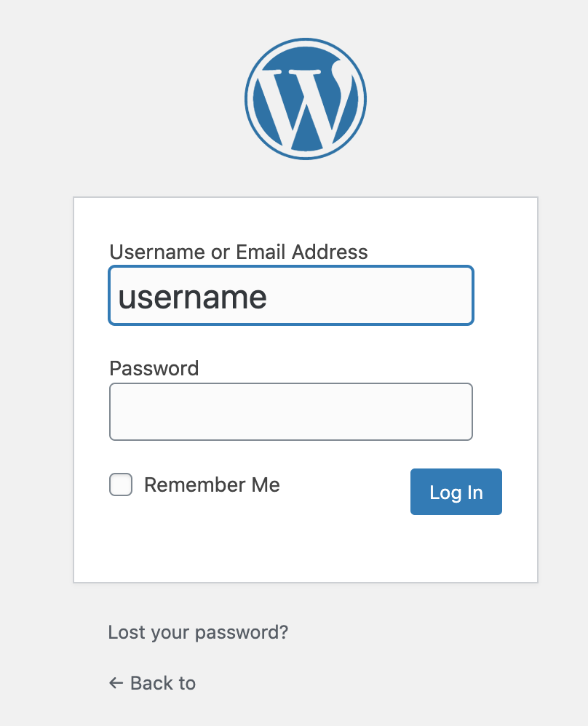Screen dimensions: 588x726
Task: Click the field containing "username"
Action: click(291, 295)
